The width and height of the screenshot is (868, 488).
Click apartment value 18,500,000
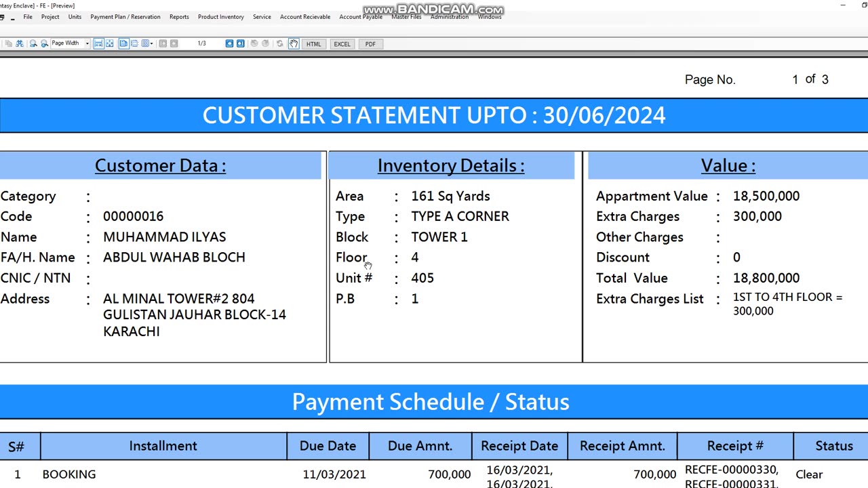tap(766, 196)
